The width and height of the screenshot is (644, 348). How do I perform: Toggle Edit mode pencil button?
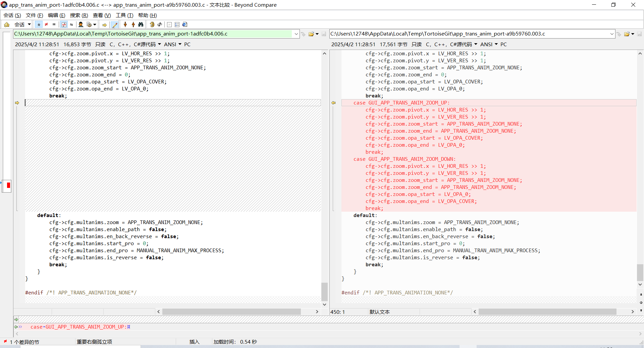point(114,24)
